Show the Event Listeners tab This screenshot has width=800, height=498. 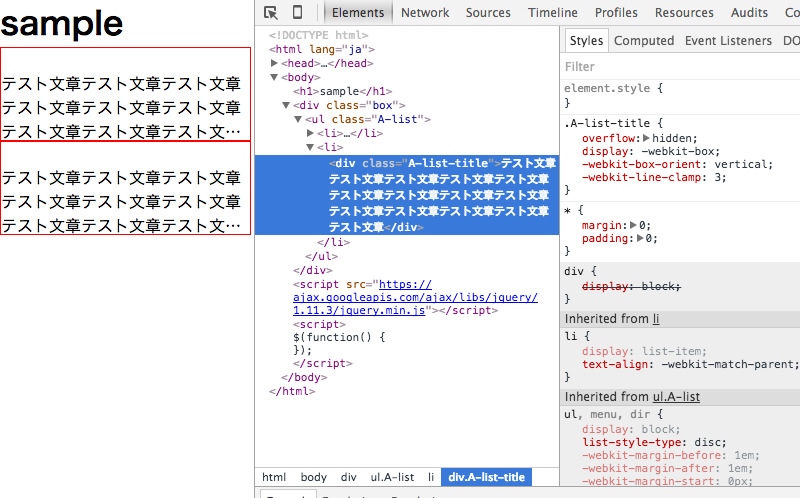pos(728,41)
